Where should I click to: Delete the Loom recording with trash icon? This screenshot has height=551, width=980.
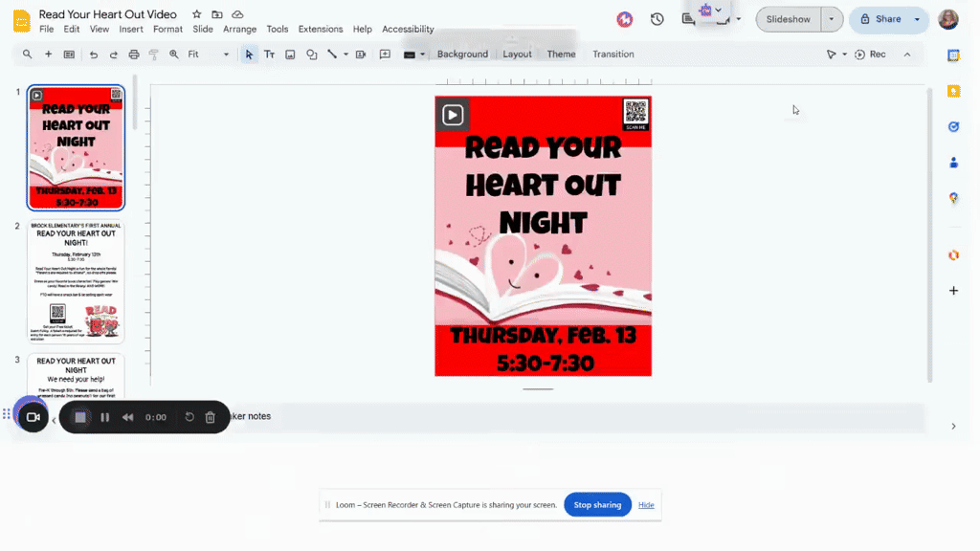point(210,417)
